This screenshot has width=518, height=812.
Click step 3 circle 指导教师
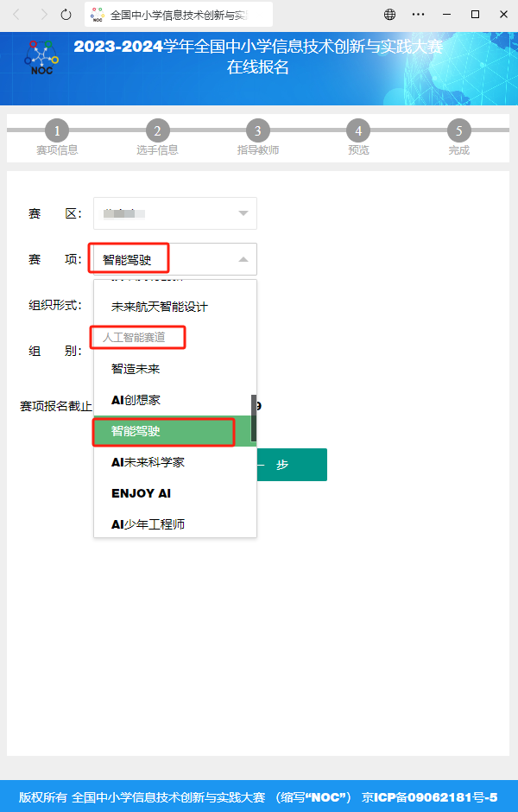click(x=257, y=131)
